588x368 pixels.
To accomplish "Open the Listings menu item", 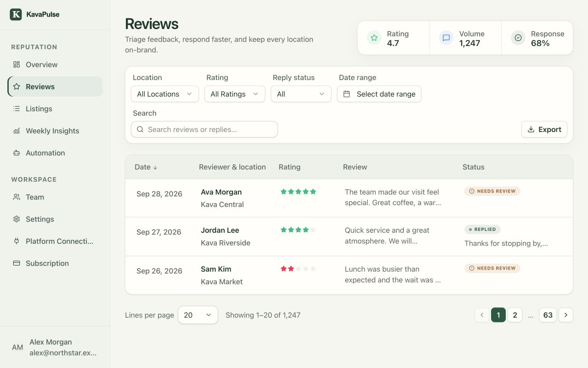I will [x=55, y=109].
